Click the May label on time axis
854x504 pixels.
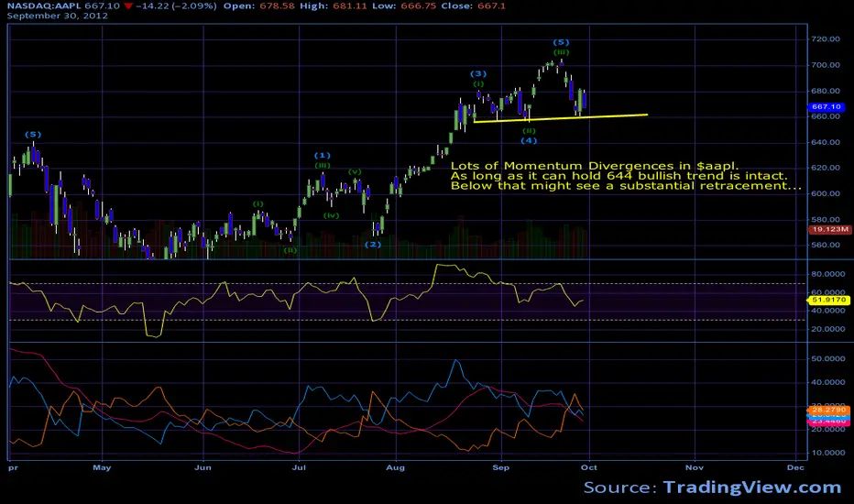102,467
